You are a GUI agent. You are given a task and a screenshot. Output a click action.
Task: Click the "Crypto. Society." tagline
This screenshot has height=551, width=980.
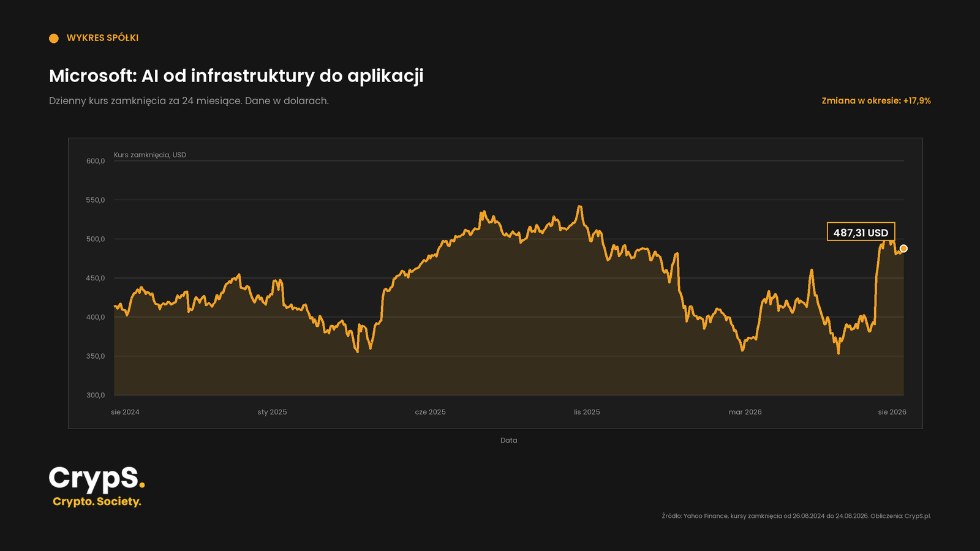point(97,501)
